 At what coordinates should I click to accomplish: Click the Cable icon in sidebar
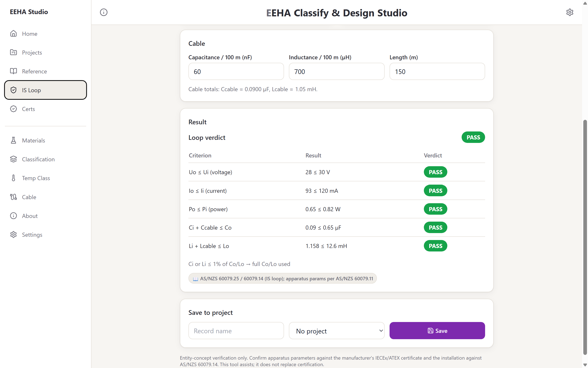[13, 197]
